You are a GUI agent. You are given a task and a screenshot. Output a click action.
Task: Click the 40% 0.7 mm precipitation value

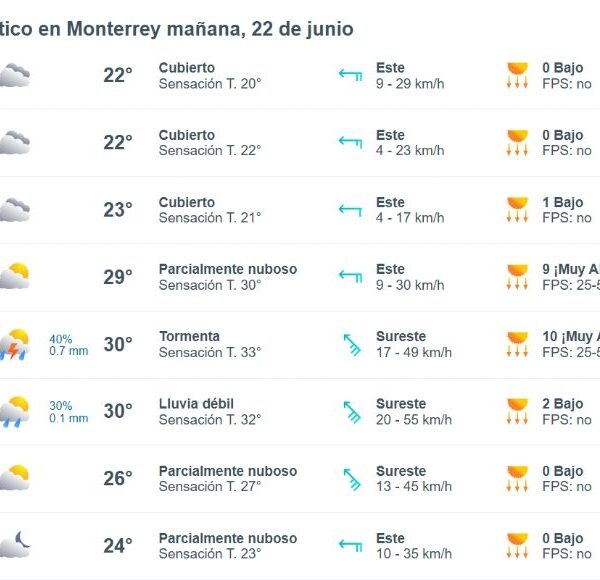point(68,345)
